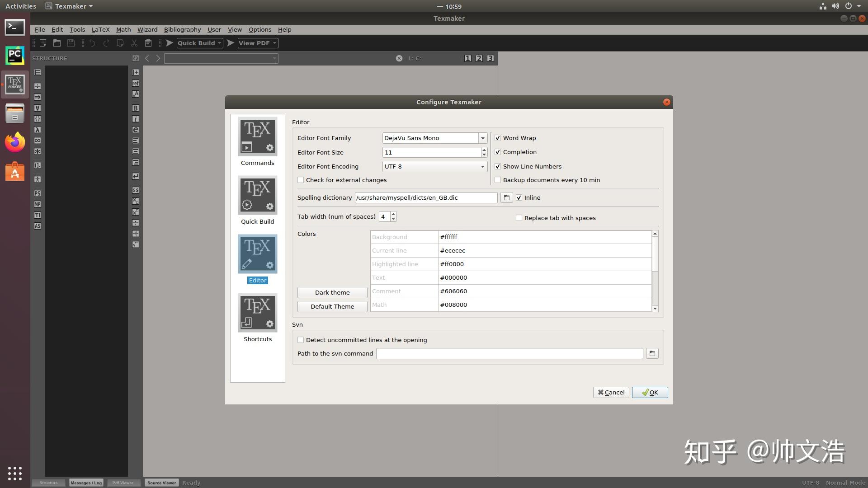Open the LaTeX menu
Image resolution: width=868 pixels, height=488 pixels.
(100, 29)
